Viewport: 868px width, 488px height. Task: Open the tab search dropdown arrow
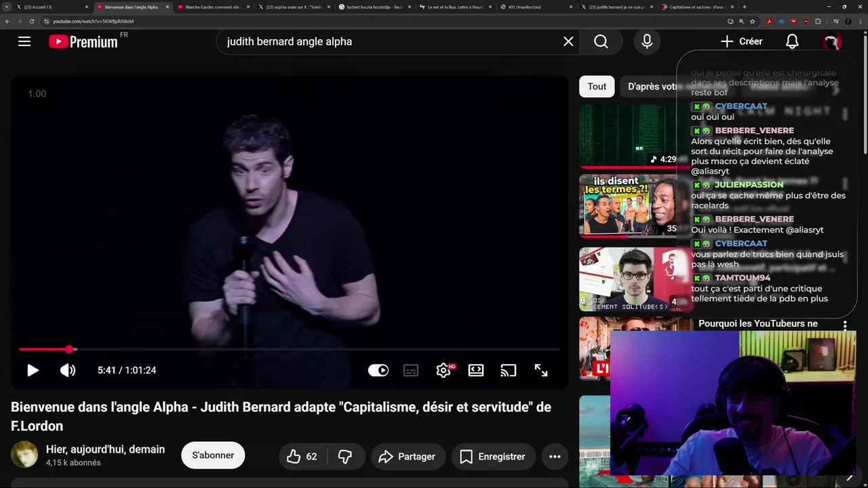[x=6, y=7]
